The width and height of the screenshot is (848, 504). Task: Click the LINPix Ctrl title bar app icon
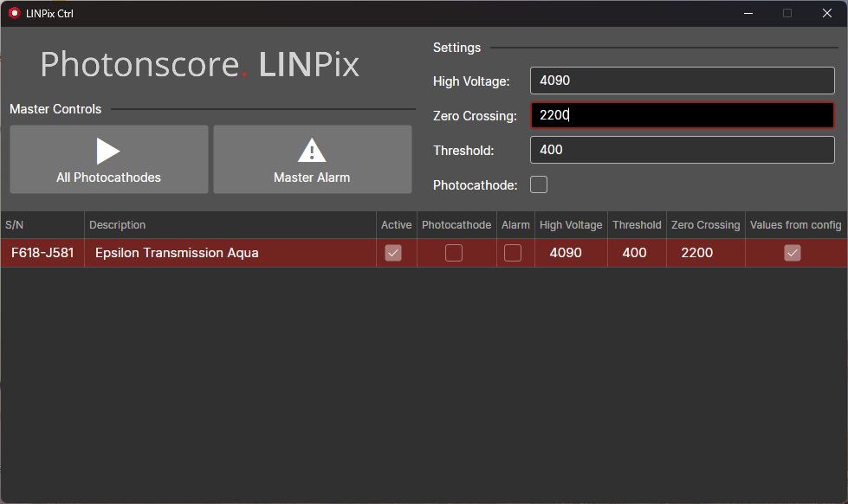(x=14, y=13)
